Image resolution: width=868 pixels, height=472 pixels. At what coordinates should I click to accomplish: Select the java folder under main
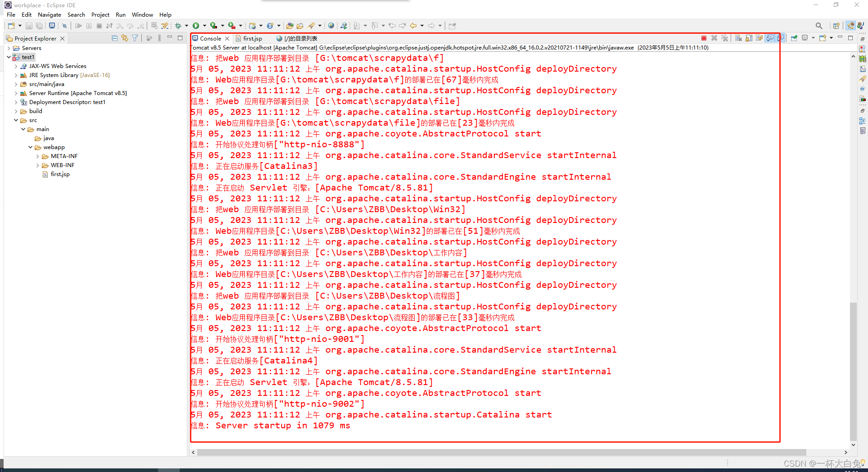pyautogui.click(x=49, y=138)
